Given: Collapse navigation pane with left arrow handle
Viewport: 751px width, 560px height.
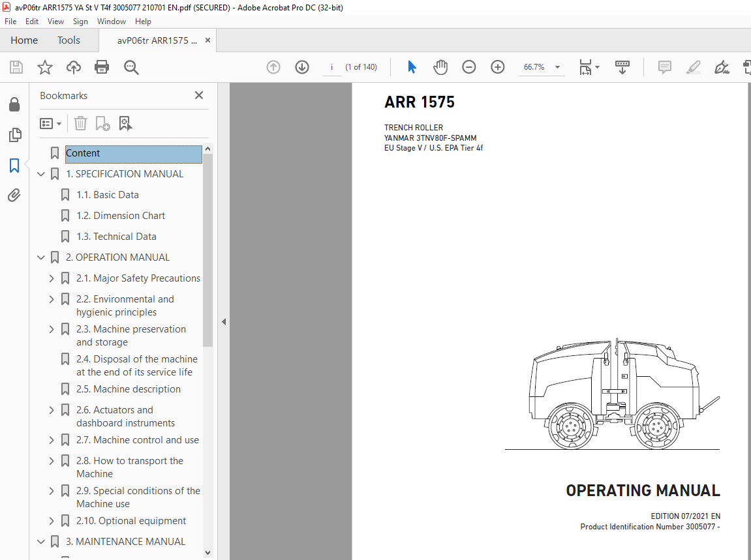Looking at the screenshot, I should coord(224,321).
